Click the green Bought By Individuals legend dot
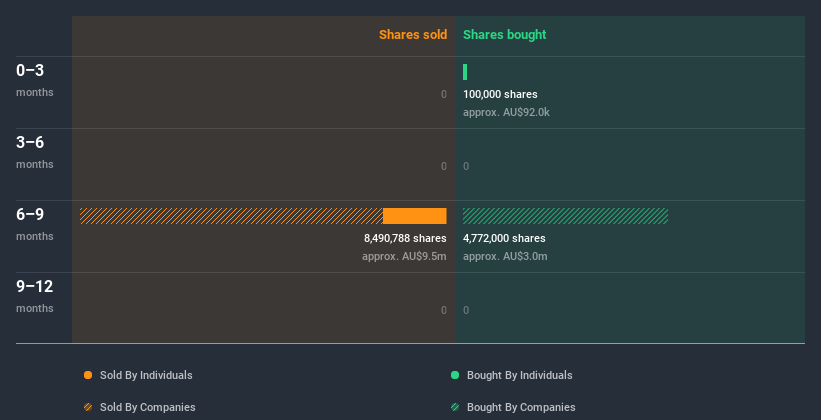 [455, 375]
